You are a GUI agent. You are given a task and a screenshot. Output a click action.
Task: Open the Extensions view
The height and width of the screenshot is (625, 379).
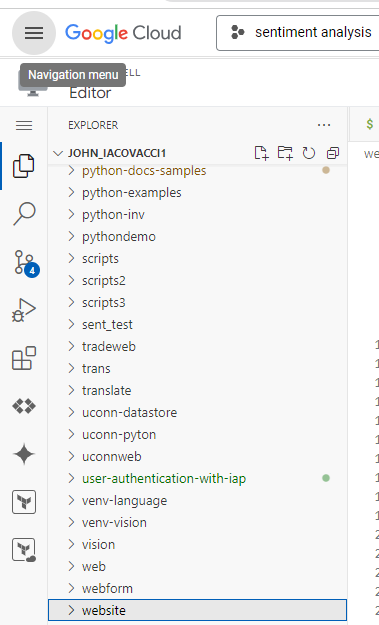point(24,358)
